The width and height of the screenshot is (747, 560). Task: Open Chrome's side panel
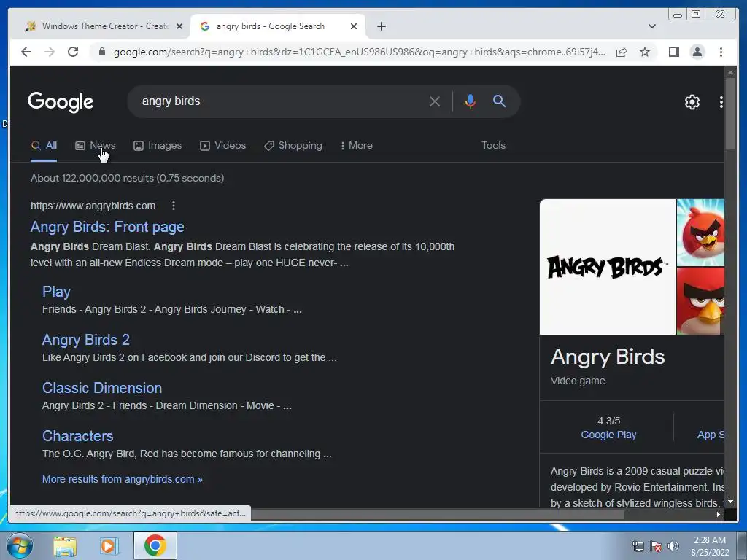point(673,52)
